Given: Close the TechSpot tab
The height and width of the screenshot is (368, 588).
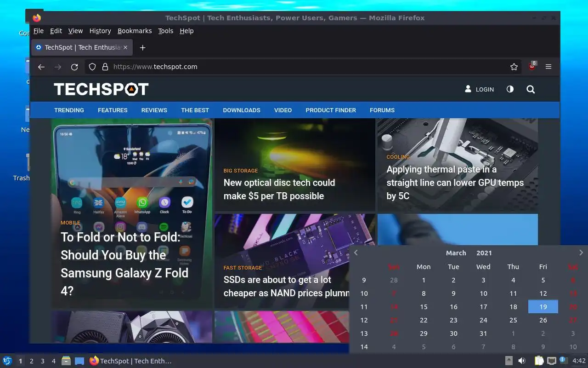Looking at the screenshot, I should [x=126, y=47].
